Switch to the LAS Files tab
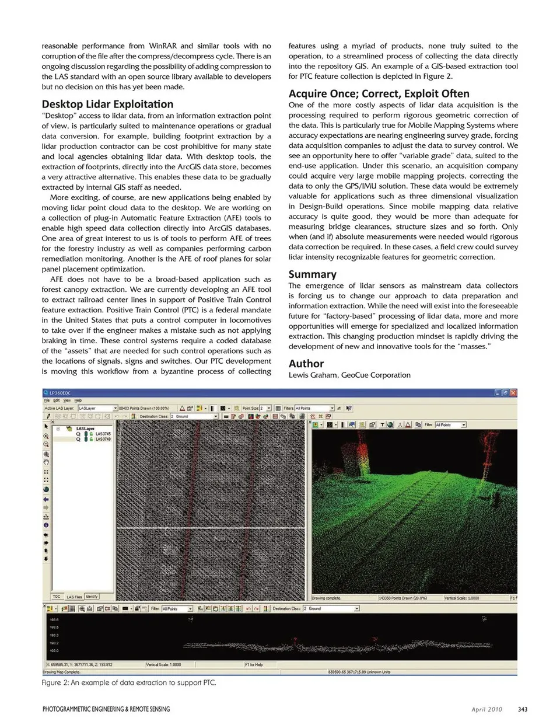 click(74, 597)
